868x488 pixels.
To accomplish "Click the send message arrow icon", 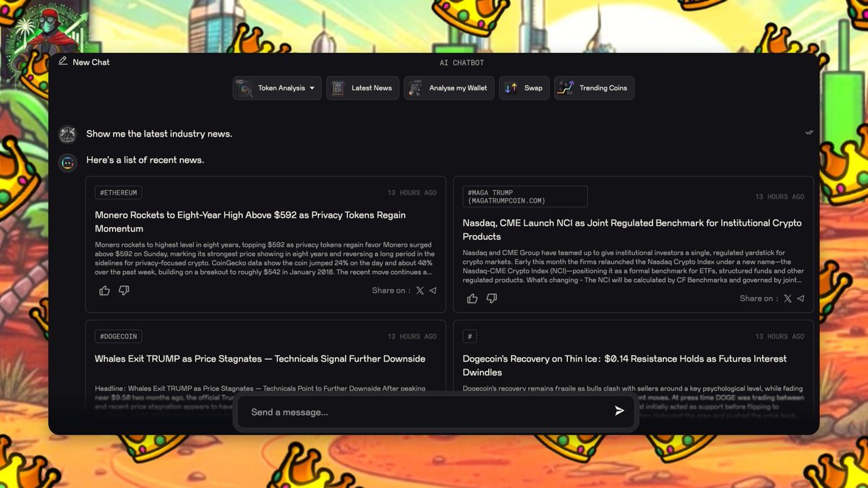I will [619, 411].
